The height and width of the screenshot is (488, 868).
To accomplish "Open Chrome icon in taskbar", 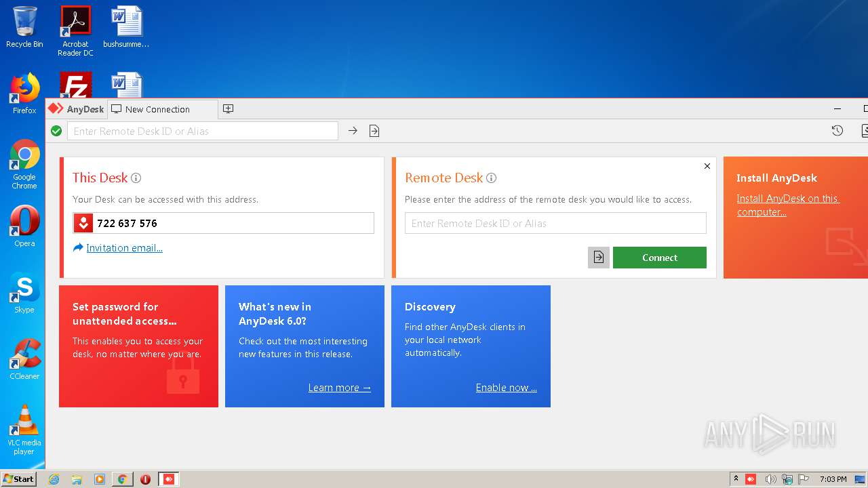I will pos(122,479).
